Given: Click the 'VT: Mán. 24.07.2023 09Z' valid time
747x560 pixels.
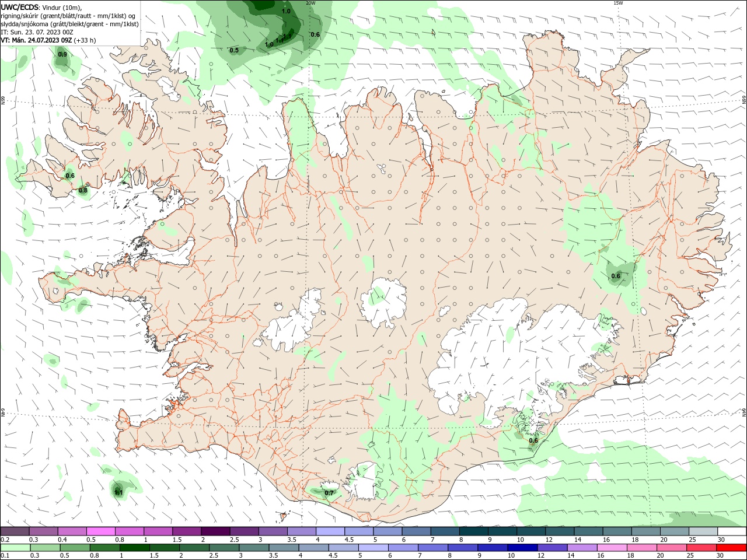Looking at the screenshot, I should (x=36, y=40).
